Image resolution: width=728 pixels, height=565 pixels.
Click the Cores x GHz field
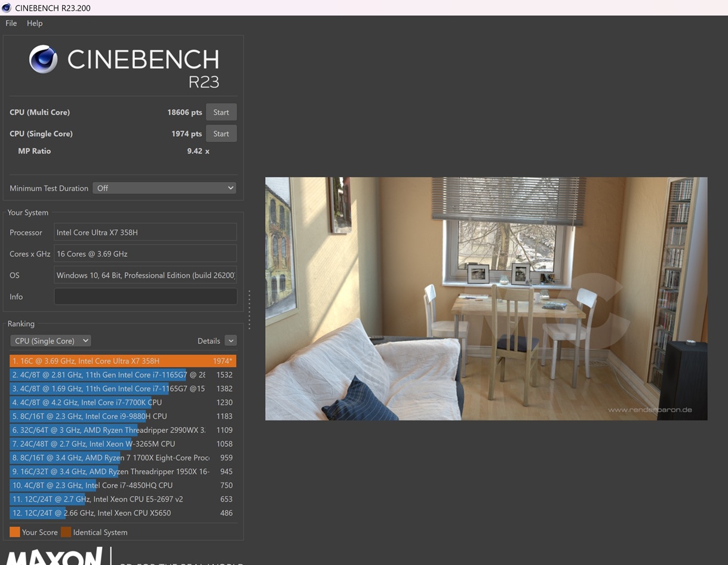click(145, 254)
